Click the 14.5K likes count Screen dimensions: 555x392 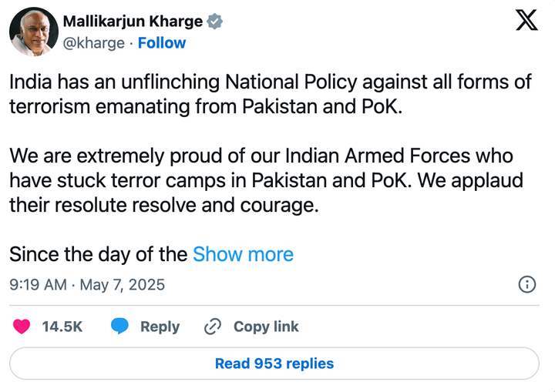click(62, 327)
